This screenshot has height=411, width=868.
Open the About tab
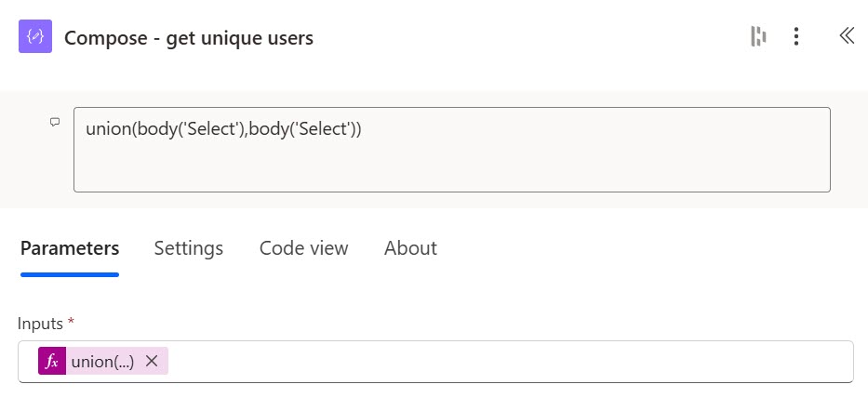(x=410, y=248)
